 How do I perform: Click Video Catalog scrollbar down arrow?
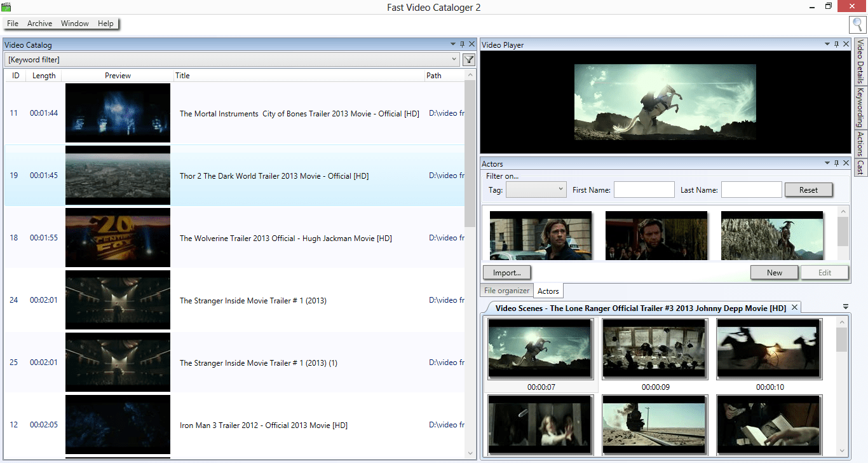[x=470, y=453]
